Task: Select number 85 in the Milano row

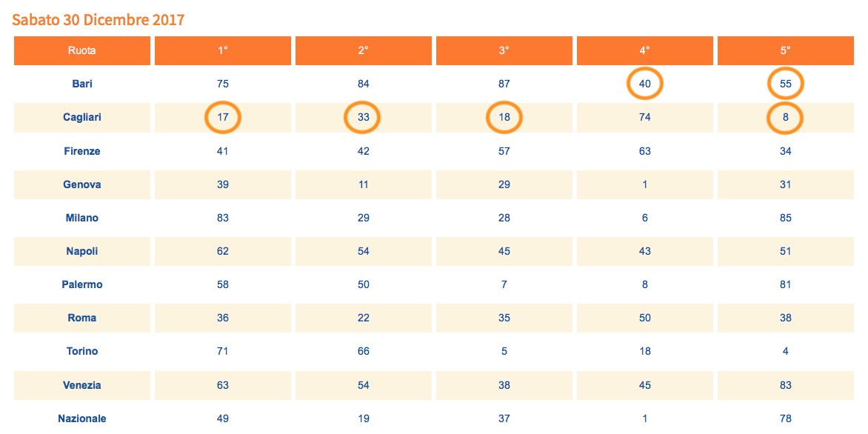Action: click(786, 218)
